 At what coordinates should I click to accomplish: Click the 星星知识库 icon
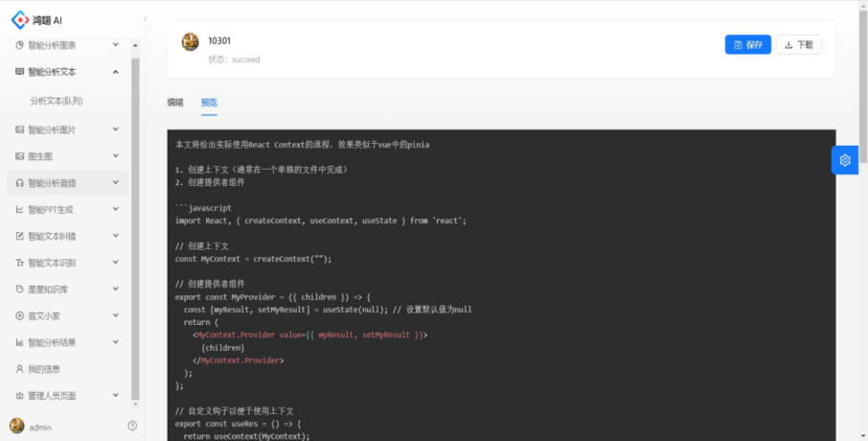[19, 290]
